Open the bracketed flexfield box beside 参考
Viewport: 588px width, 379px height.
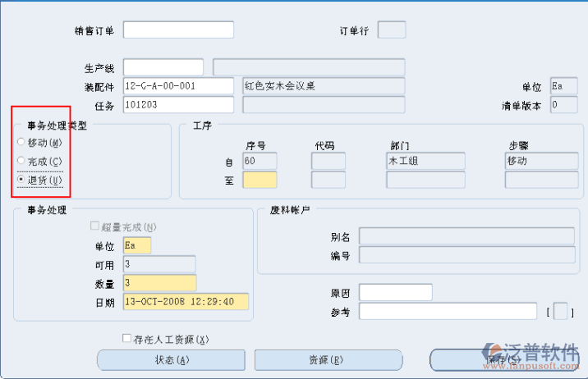561,311
